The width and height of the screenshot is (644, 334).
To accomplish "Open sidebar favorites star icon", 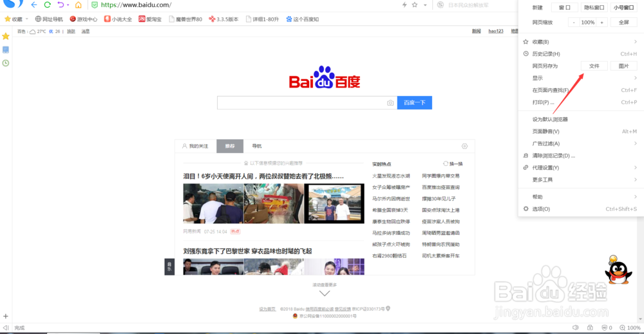I will pyautogui.click(x=6, y=36).
